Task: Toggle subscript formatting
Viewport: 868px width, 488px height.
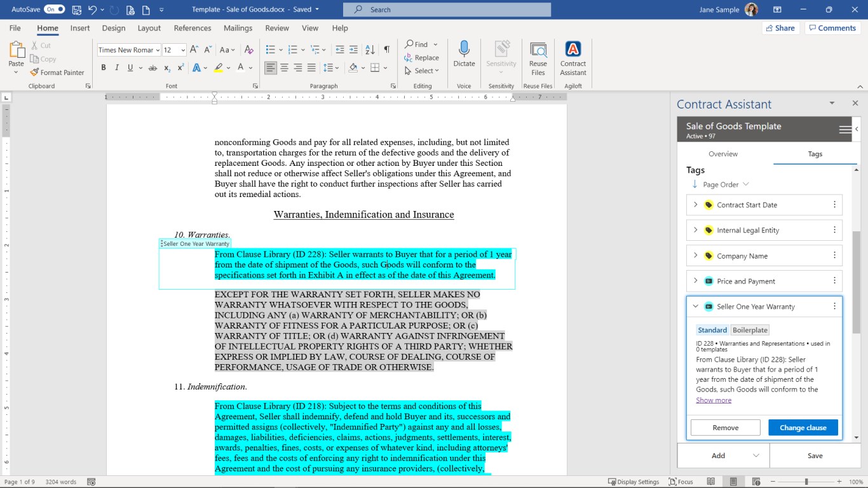Action: pos(167,68)
